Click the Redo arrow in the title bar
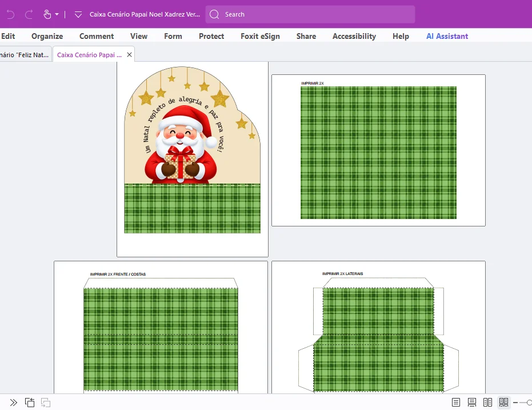532x410 pixels. (29, 14)
